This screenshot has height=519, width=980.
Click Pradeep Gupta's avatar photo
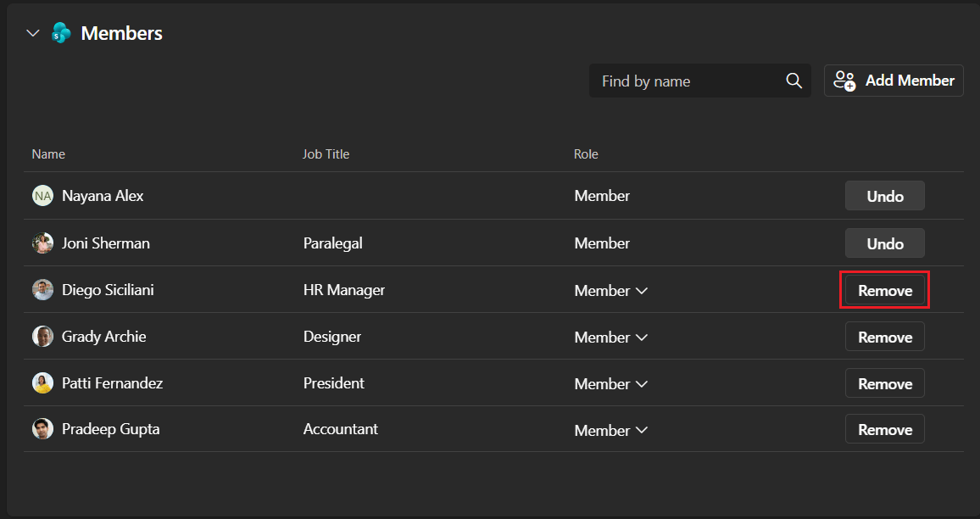pos(42,429)
